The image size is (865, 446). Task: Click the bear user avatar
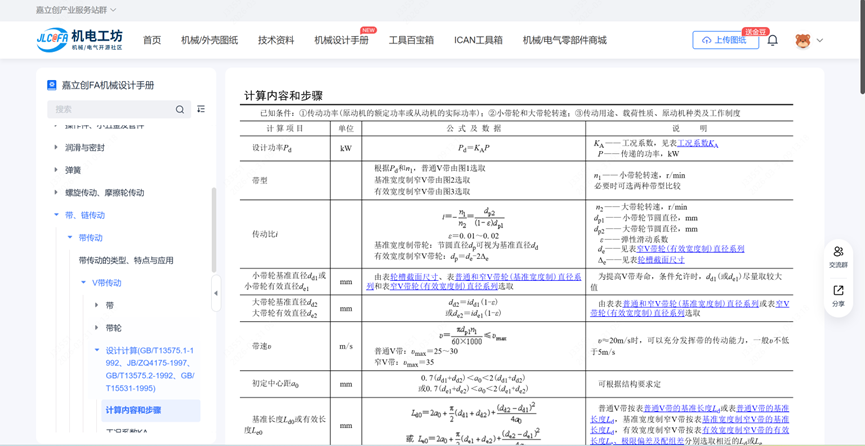click(802, 40)
